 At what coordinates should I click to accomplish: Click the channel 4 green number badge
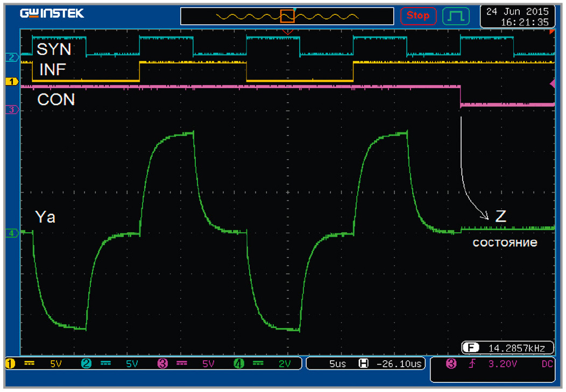click(239, 364)
